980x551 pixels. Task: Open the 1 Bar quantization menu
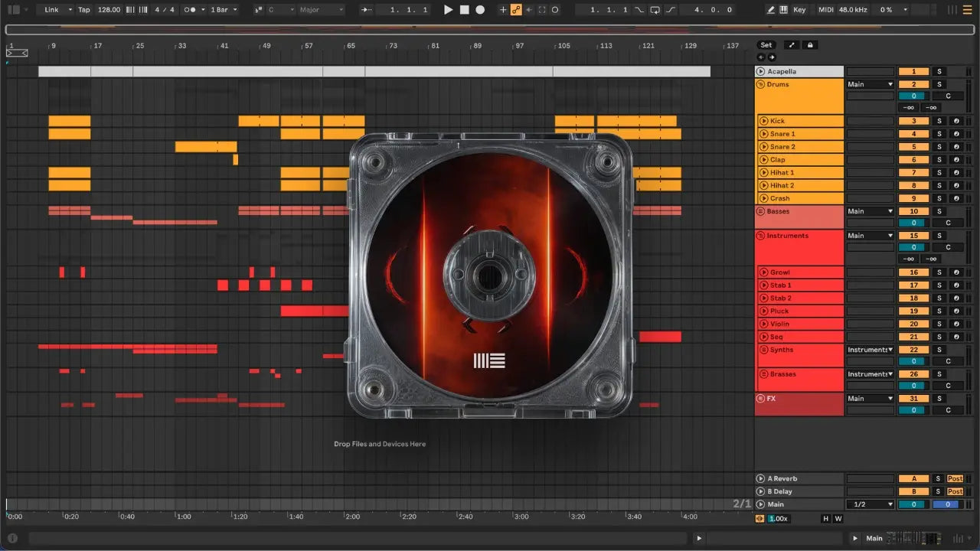[x=224, y=10]
